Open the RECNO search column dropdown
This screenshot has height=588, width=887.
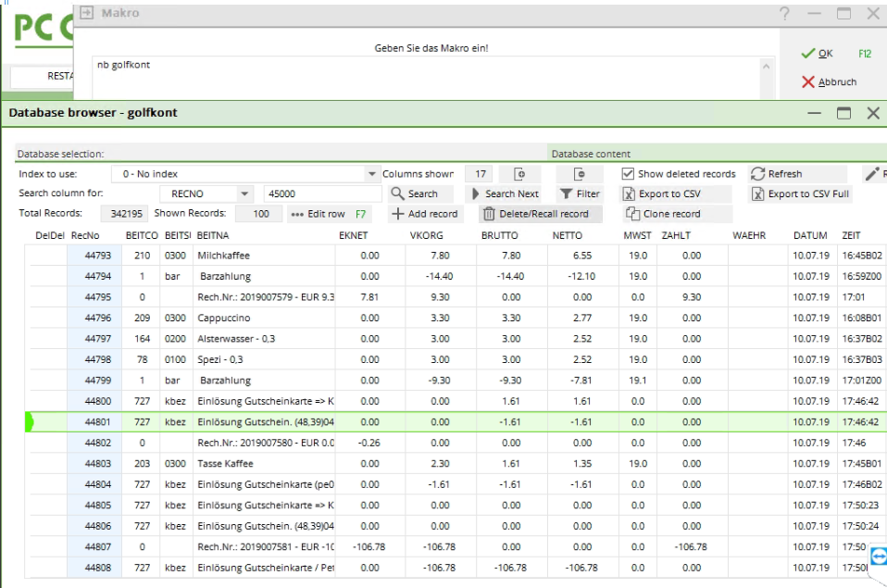click(244, 194)
